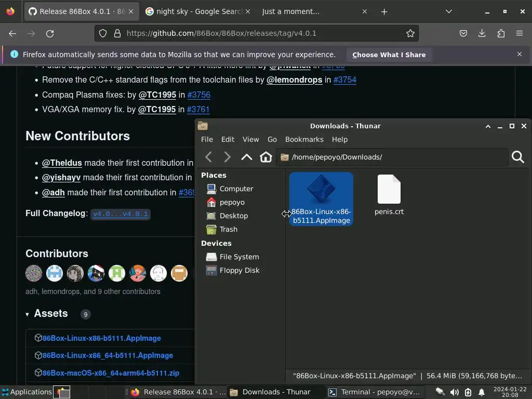This screenshot has height=399, width=532.
Task: Open Firefox Pocket save icon
Action: pos(463,33)
